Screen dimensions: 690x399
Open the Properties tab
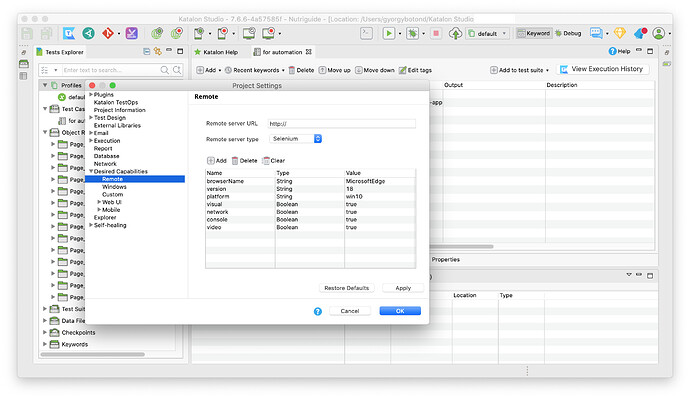tap(445, 260)
